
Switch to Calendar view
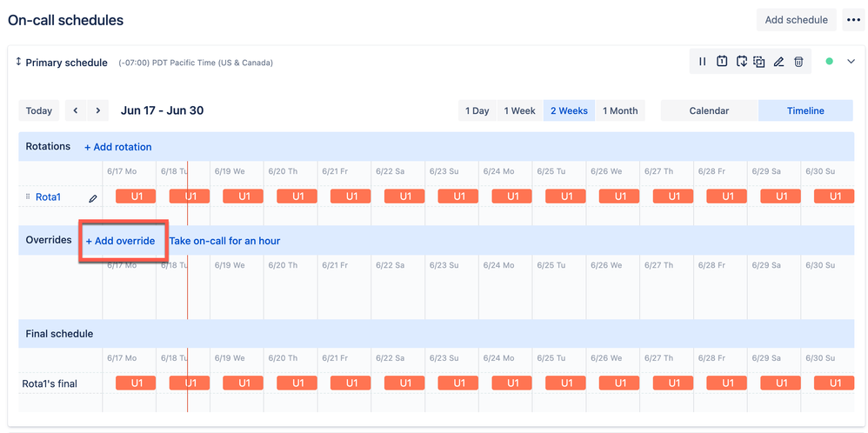point(709,110)
